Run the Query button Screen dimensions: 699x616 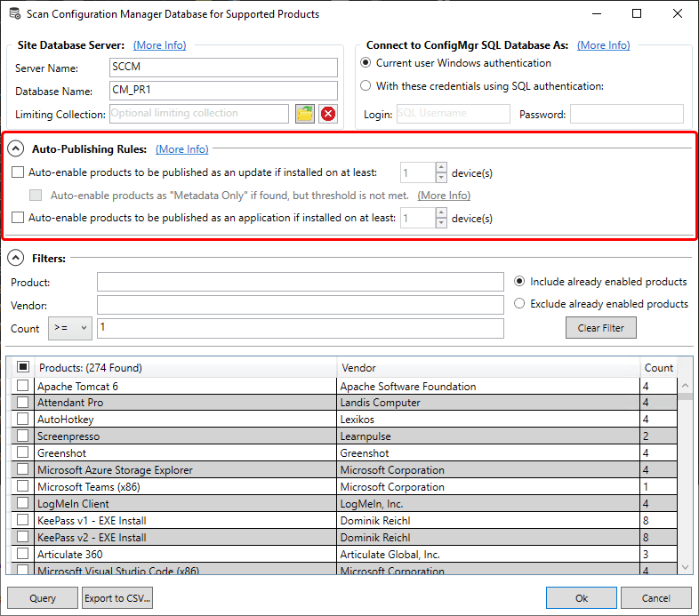pos(43,598)
